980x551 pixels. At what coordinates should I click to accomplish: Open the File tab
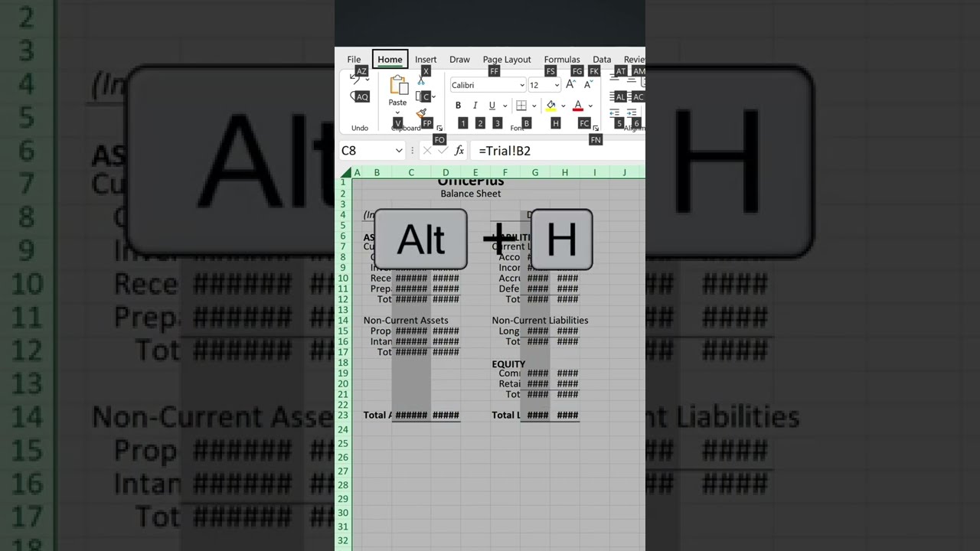point(354,60)
